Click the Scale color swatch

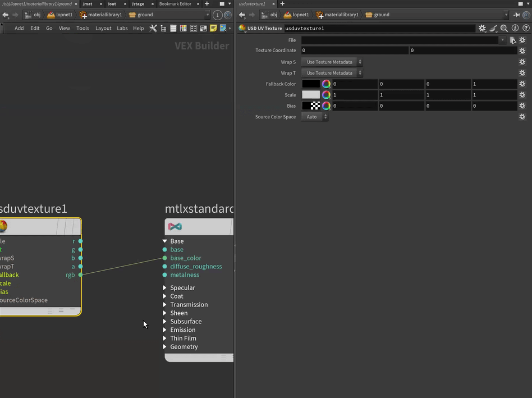coord(311,95)
